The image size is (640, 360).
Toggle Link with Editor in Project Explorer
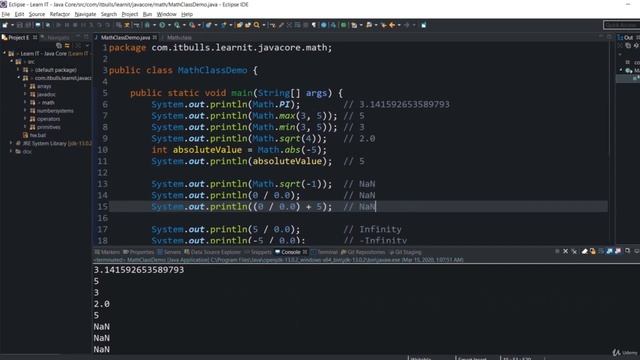67,45
